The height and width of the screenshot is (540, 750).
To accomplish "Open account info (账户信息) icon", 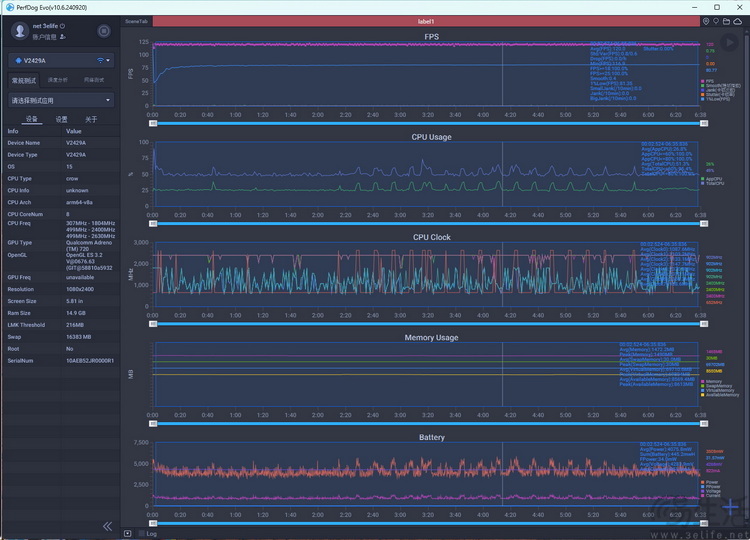I will click(63, 37).
